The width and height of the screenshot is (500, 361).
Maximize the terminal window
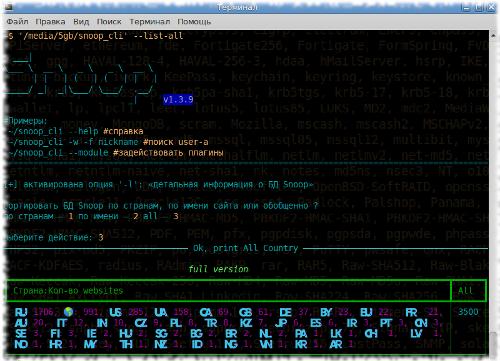point(479,7)
